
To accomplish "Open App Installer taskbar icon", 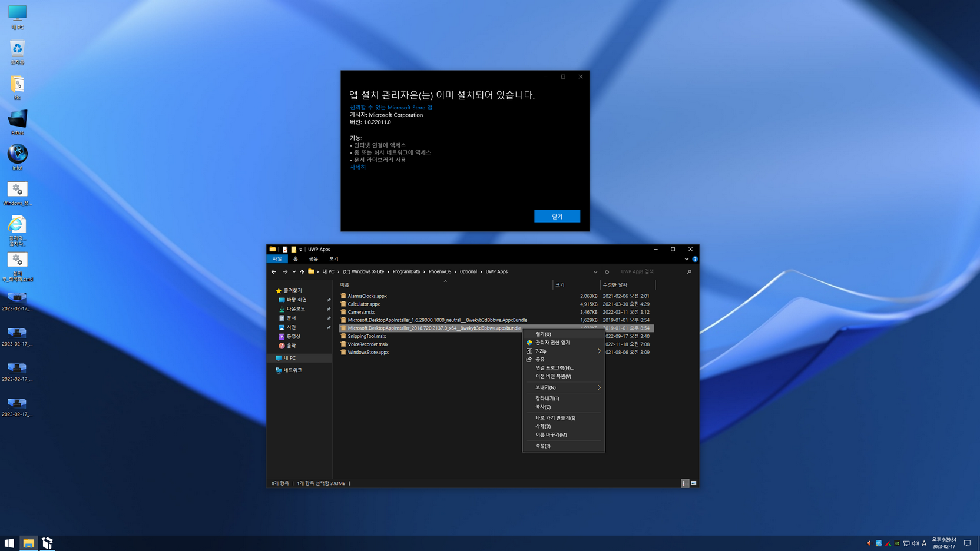I will click(47, 543).
